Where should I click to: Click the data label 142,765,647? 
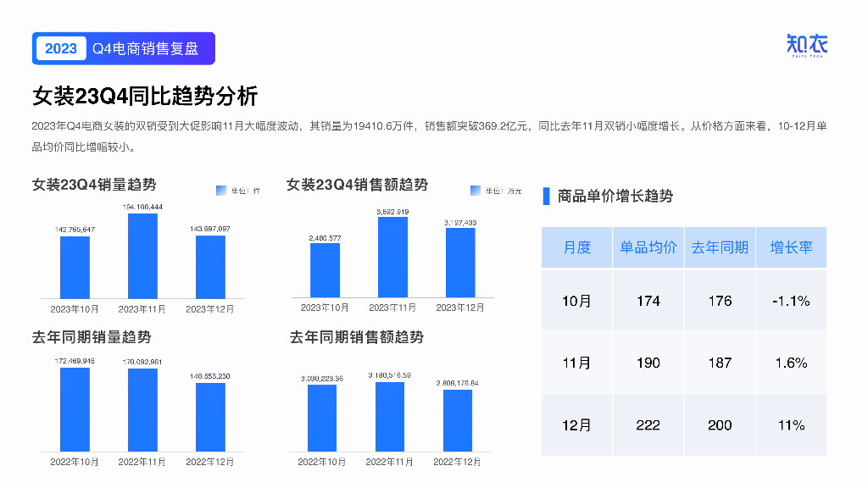click(75, 230)
